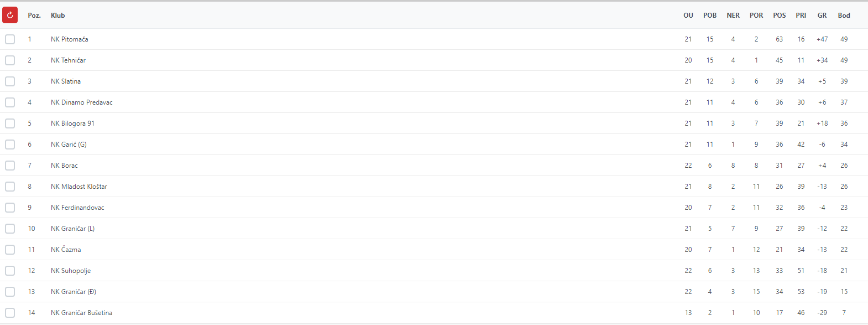Open the NK Mladost Kloštar club name
Screen dimensions: 868x325
pos(79,187)
